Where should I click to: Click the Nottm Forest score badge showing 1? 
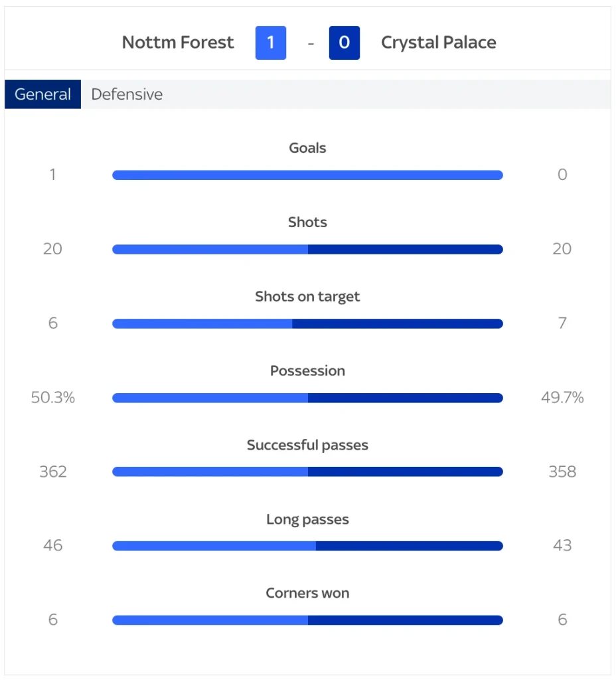tap(271, 42)
